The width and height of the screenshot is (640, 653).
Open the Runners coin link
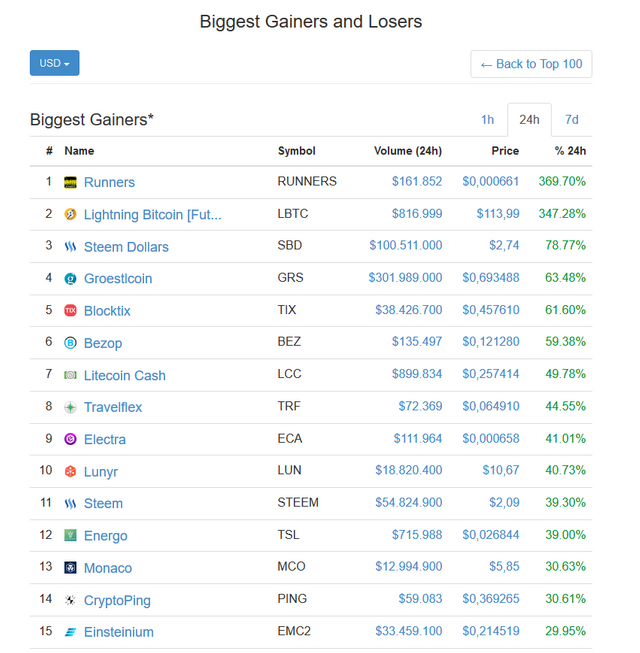(110, 182)
